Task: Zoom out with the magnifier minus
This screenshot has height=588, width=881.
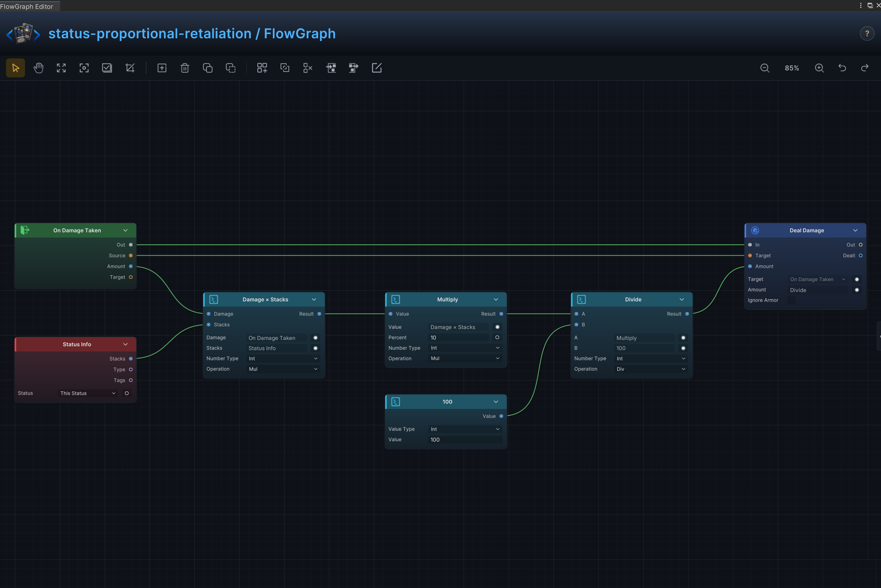Action: tap(765, 68)
